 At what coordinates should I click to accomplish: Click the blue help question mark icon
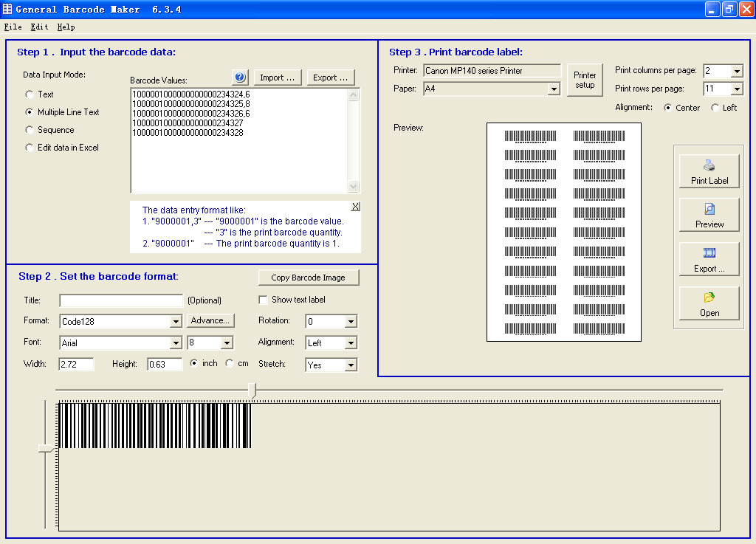(x=239, y=76)
